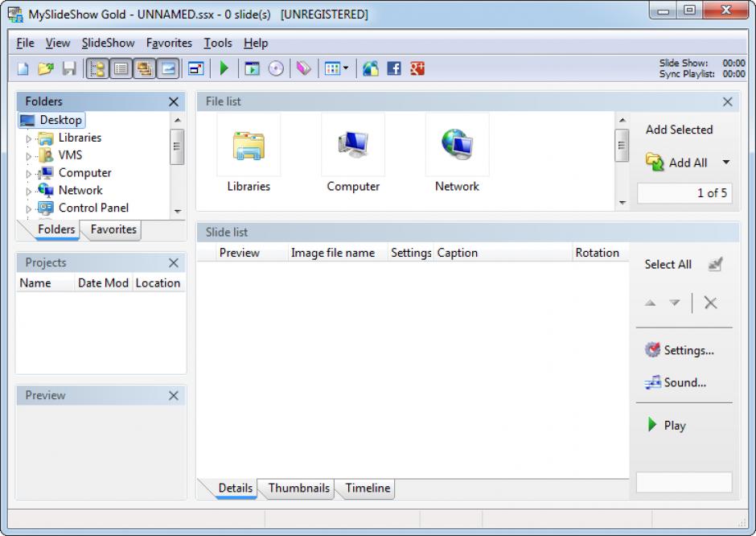Open the Add All dropdown arrow
756x536 pixels.
pyautogui.click(x=726, y=163)
